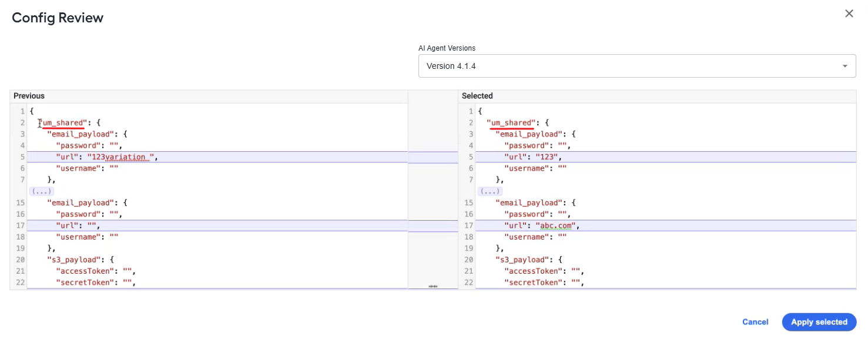Open the AI Agent Versions dropdown
This screenshot has height=339, width=868.
pos(637,66)
